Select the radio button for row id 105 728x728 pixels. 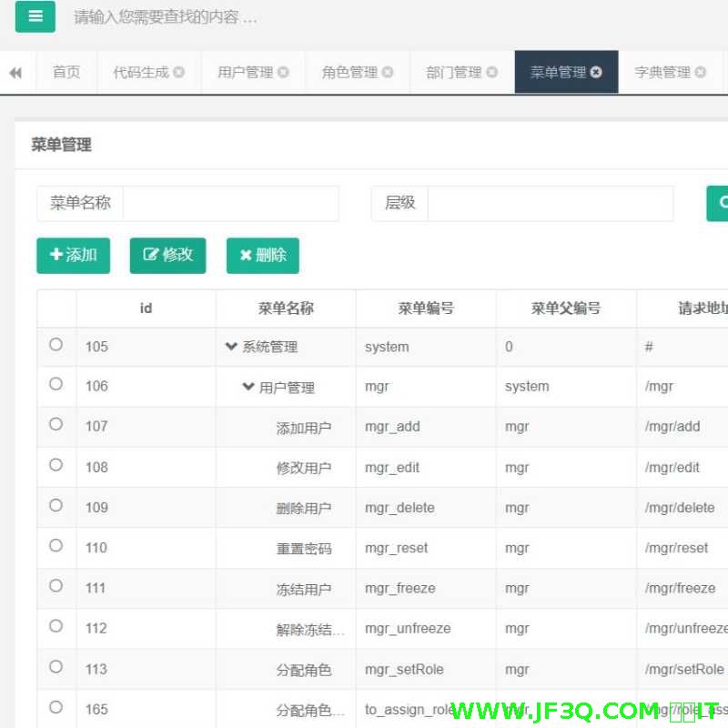click(x=56, y=344)
